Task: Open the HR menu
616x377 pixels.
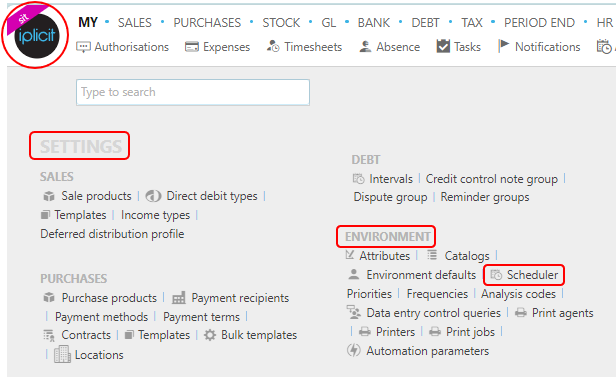Action: point(605,23)
